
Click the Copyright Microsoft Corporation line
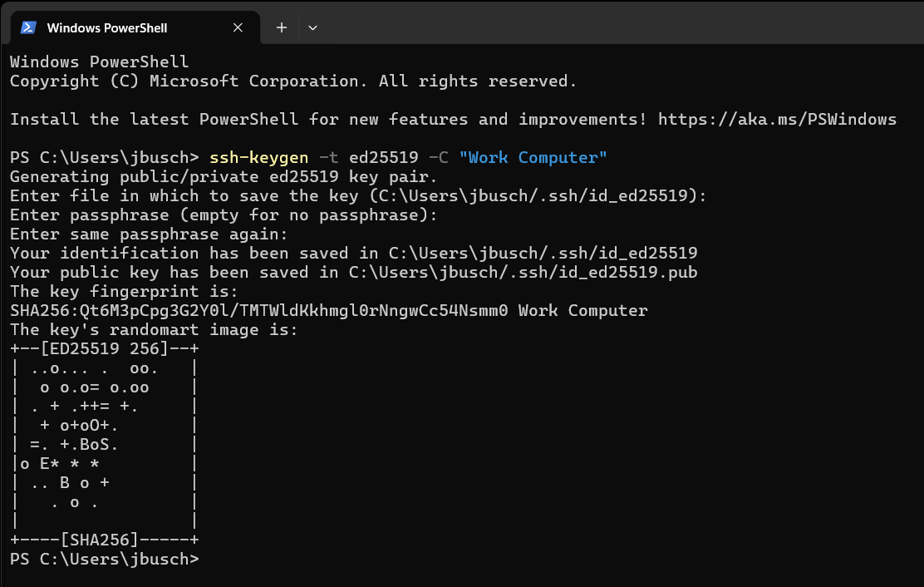(x=291, y=81)
